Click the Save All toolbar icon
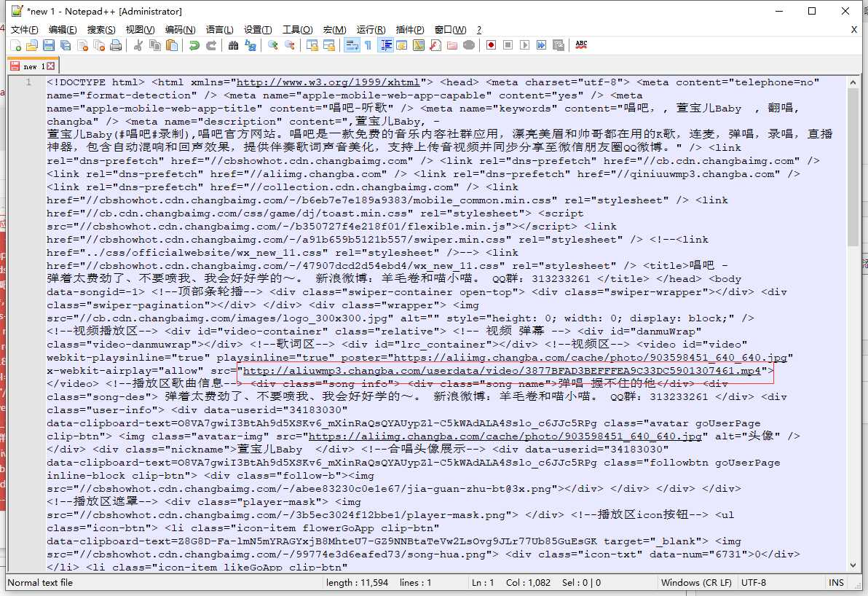The height and width of the screenshot is (596, 868). (66, 45)
